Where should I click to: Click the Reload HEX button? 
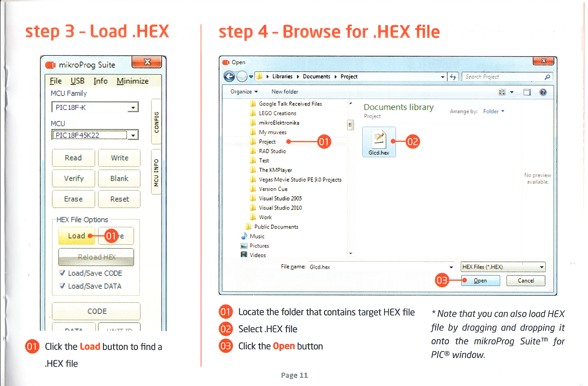click(96, 257)
